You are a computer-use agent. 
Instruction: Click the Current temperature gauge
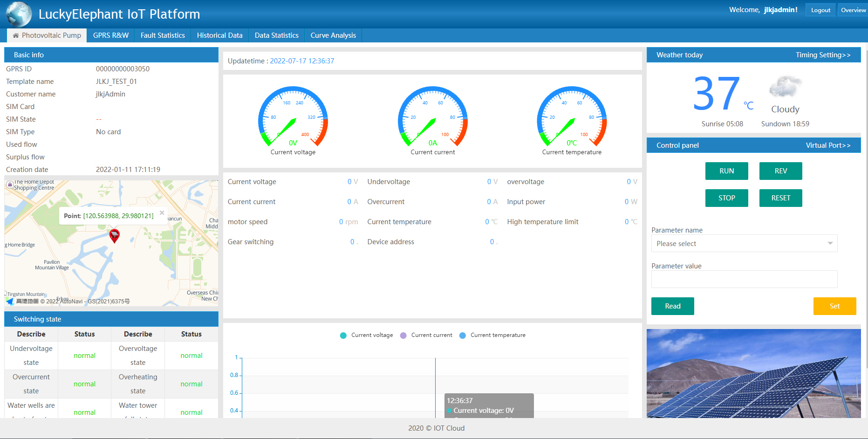click(x=572, y=117)
